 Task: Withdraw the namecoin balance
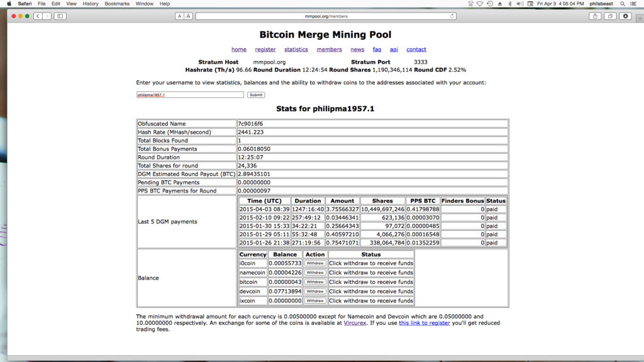point(315,273)
